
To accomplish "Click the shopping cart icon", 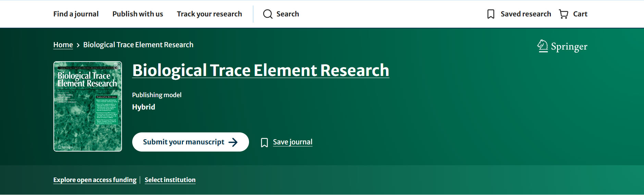I will (563, 14).
